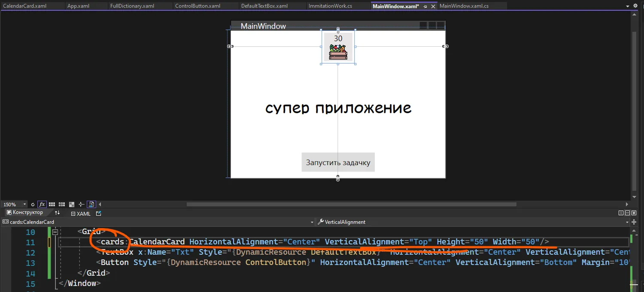
Task: Click the designer scroll left arrow
Action: (x=100, y=205)
